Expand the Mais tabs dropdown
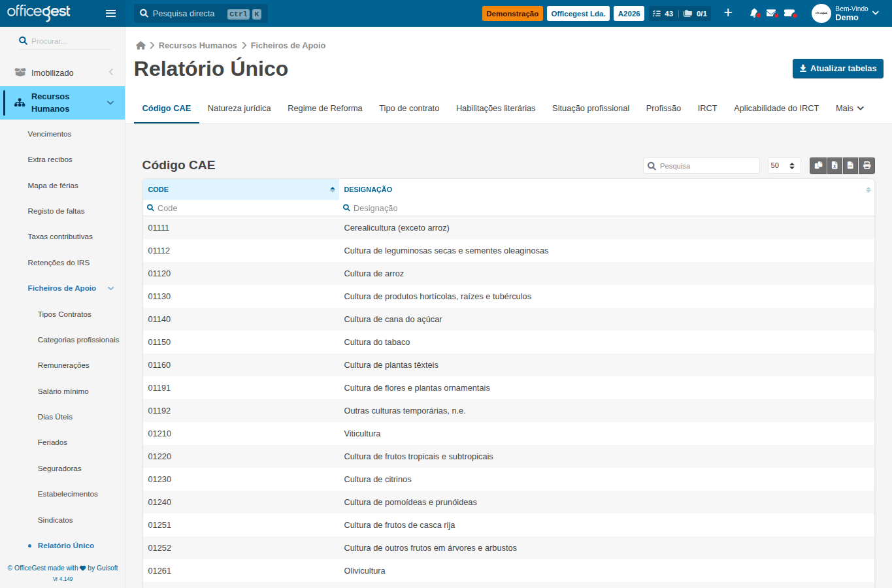892x588 pixels. tap(850, 108)
